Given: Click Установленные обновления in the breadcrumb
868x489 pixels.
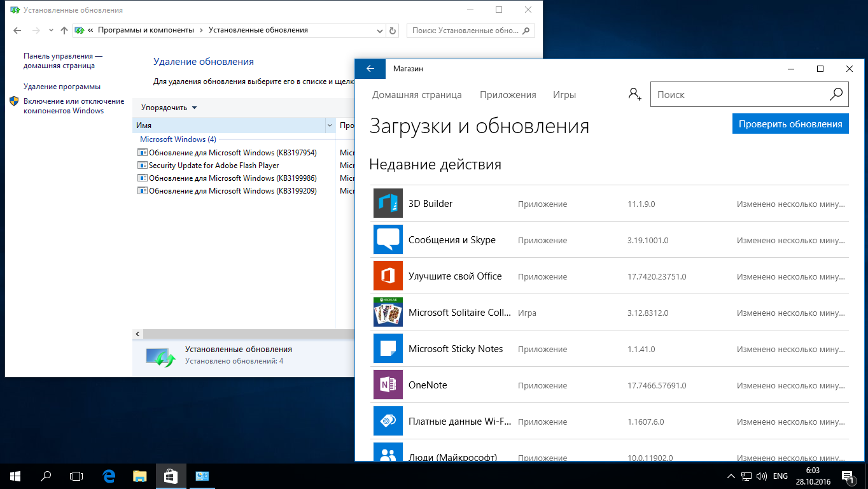Looking at the screenshot, I should tap(258, 30).
